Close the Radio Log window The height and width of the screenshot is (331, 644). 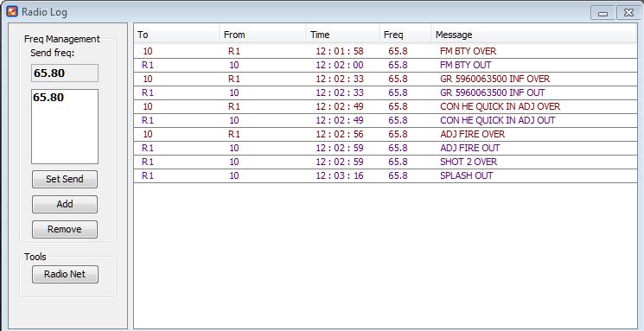coord(628,13)
